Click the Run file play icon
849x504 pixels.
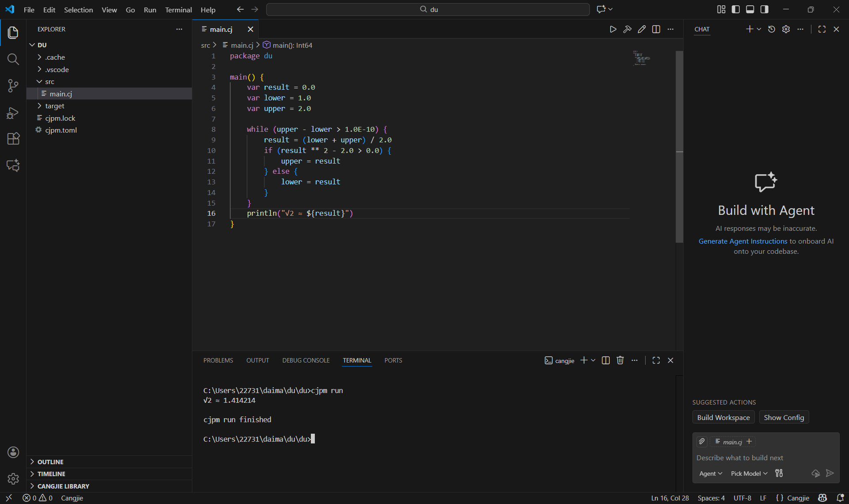(x=613, y=29)
